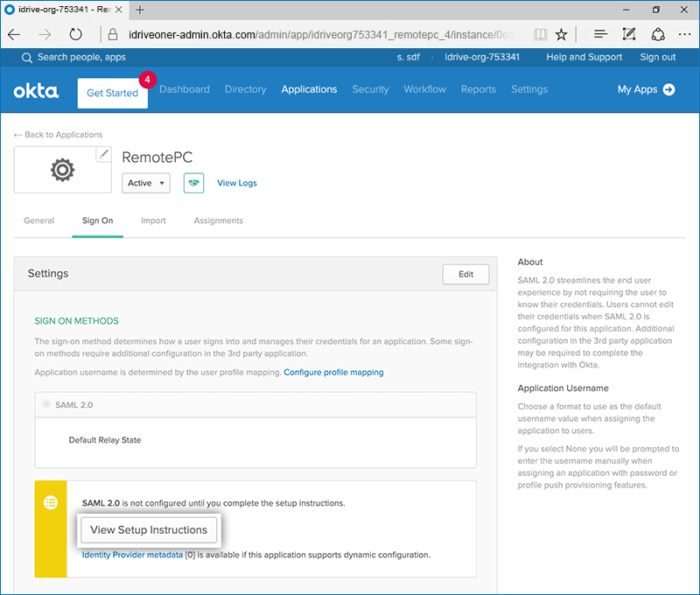700x595 pixels.
Task: Switch to the Assignments tab
Action: (x=218, y=220)
